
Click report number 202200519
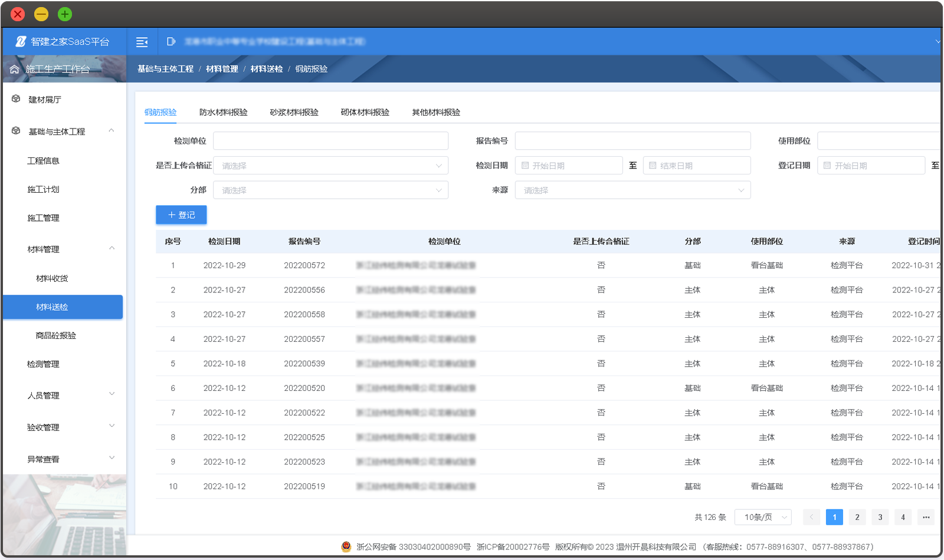(x=304, y=486)
